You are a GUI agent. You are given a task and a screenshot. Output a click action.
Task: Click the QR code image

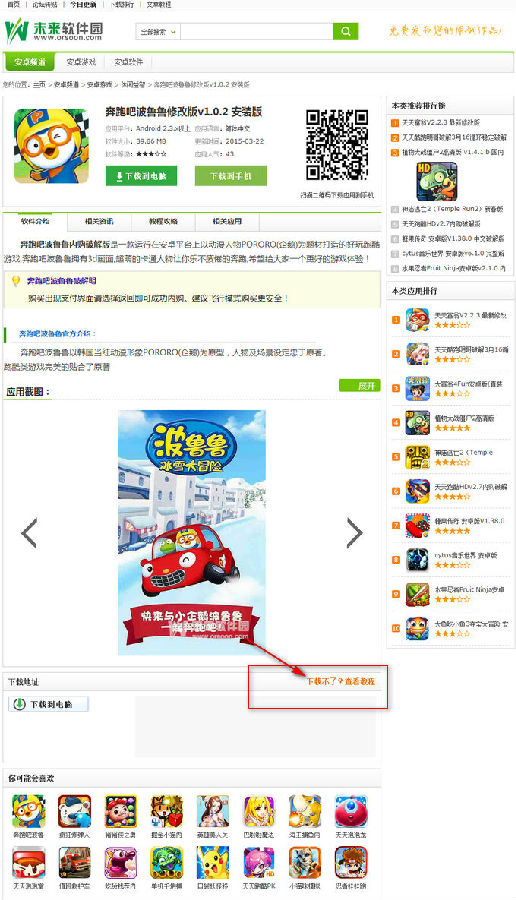coord(337,146)
